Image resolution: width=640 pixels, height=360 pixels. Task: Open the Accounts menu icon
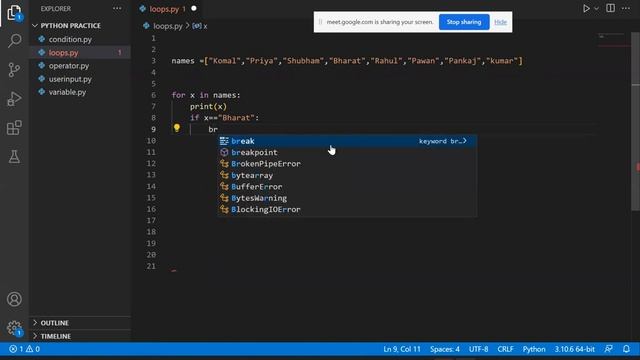pyautogui.click(x=14, y=299)
